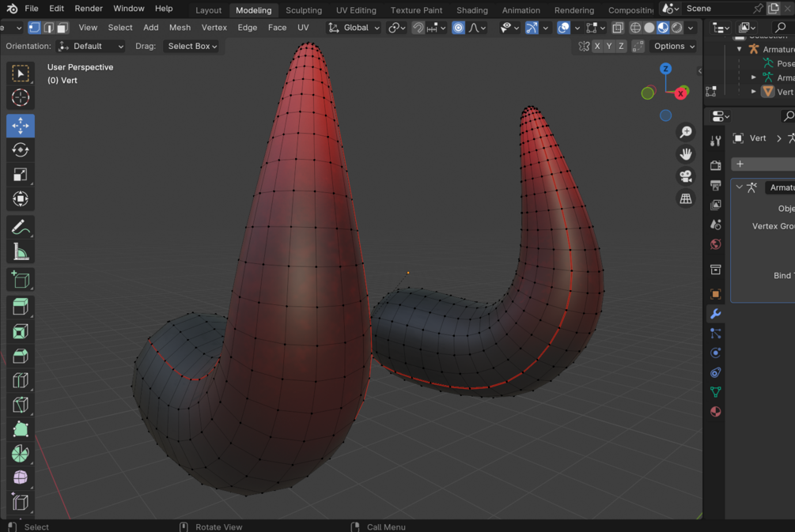
Task: Collapse the Armature modifier panel
Action: click(x=739, y=187)
